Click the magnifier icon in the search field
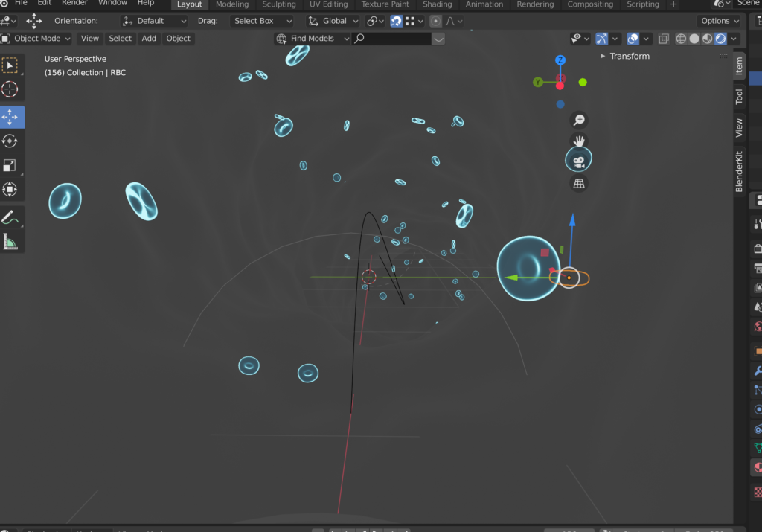 359,39
